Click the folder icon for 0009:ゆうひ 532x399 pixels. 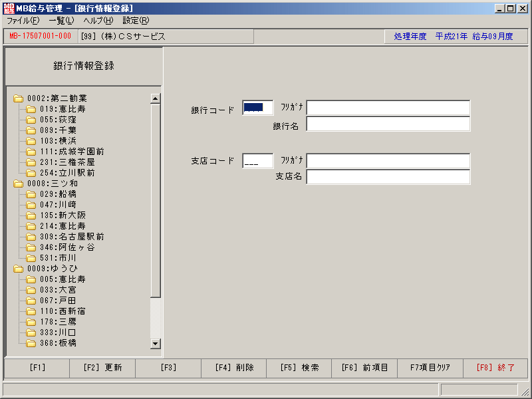pyautogui.click(x=19, y=269)
